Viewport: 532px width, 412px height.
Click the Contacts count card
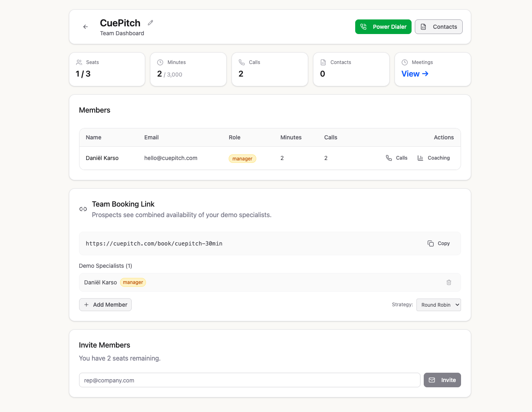(351, 69)
